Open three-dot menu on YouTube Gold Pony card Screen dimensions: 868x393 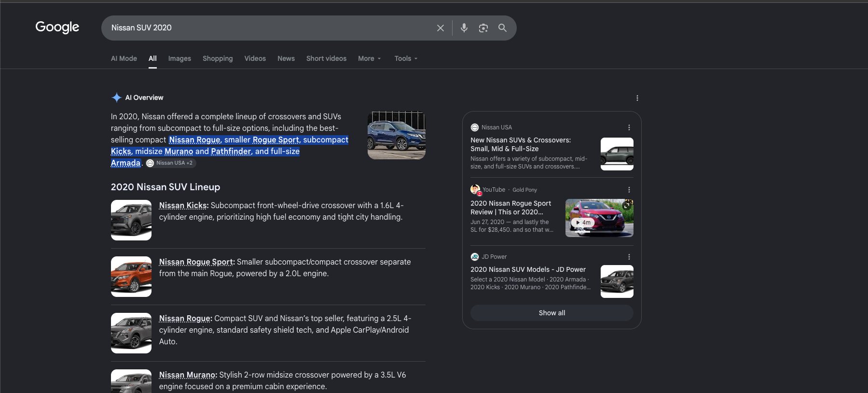629,190
